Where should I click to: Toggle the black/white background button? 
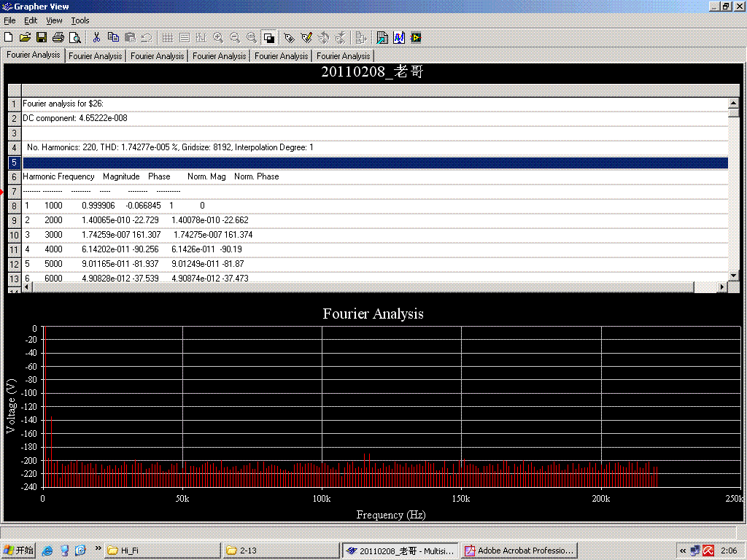coord(268,37)
